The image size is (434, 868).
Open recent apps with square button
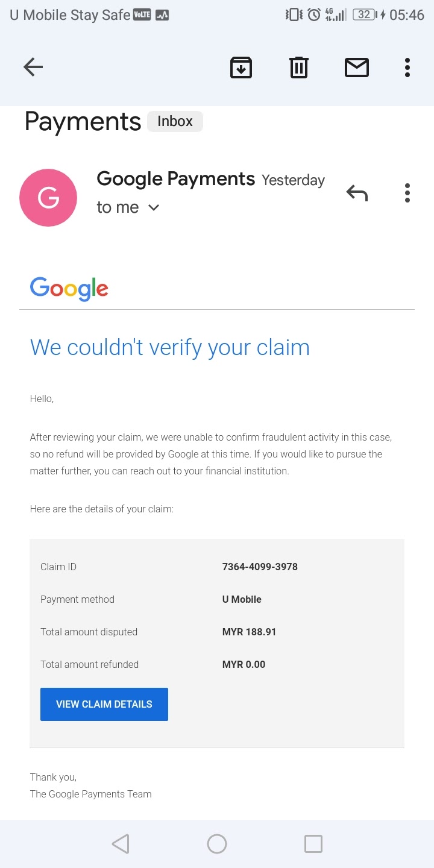point(313,843)
